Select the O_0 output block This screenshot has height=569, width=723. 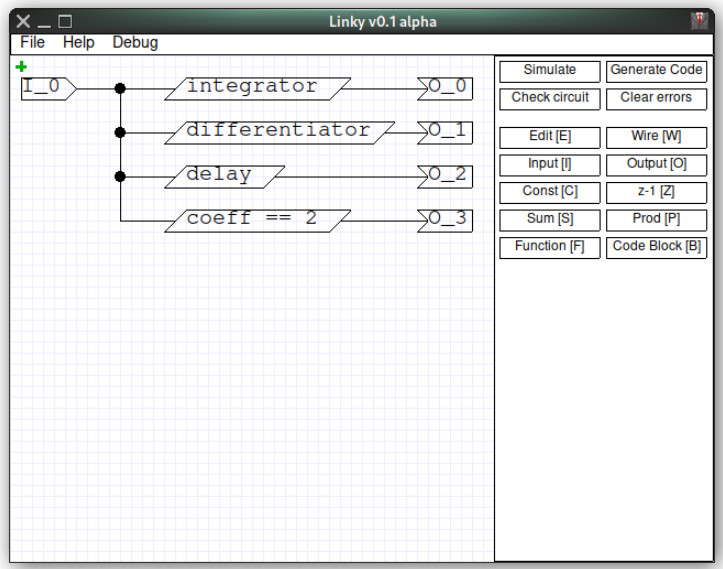click(445, 89)
